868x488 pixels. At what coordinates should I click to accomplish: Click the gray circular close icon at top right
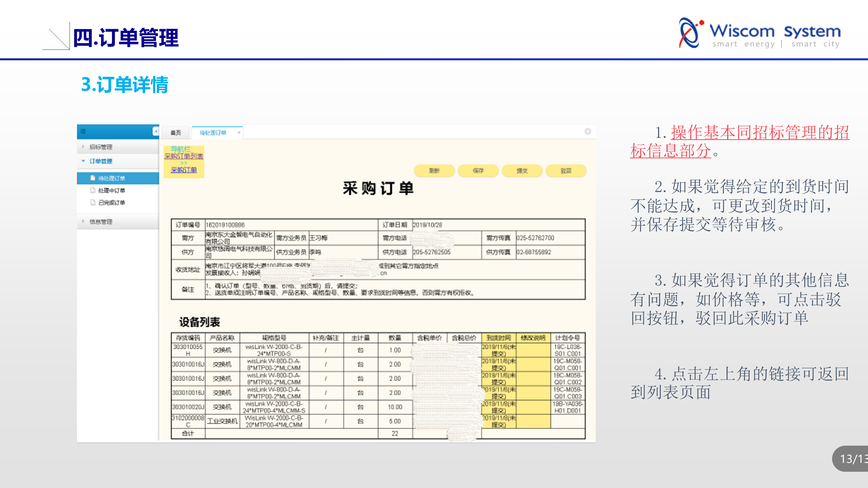588,131
